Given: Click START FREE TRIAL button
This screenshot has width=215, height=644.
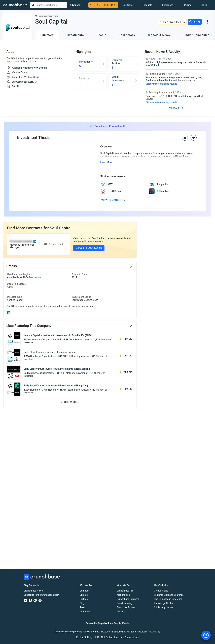Looking at the screenshot, I should point(103,5).
